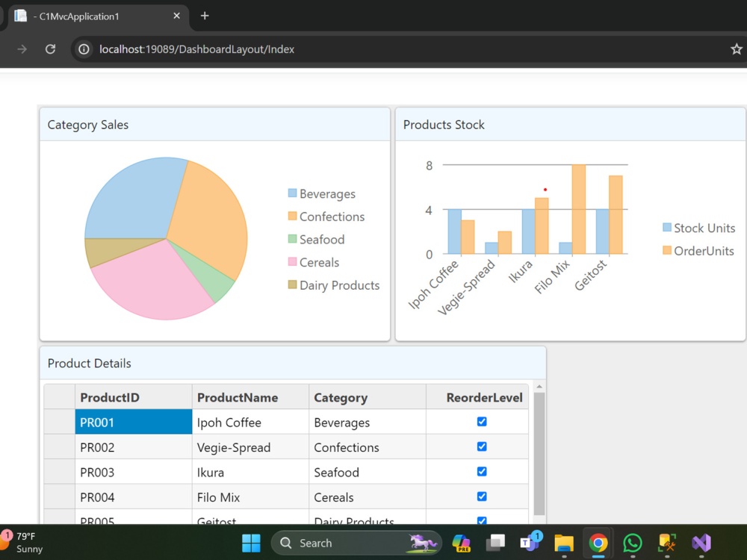Click the Products Stock tile header
747x560 pixels.
click(x=570, y=124)
